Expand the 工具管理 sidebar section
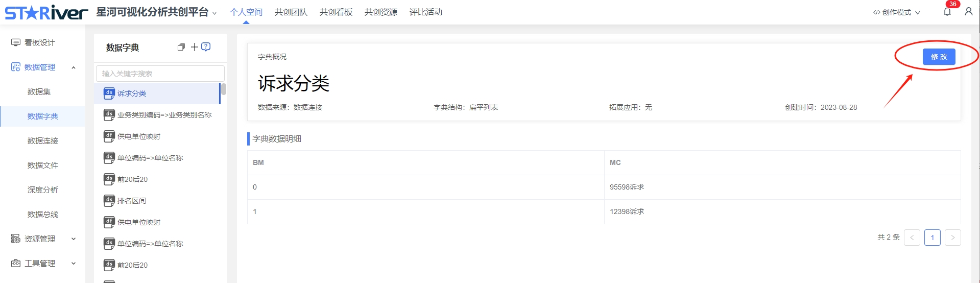Viewport: 980px width, 283px height. [74, 263]
